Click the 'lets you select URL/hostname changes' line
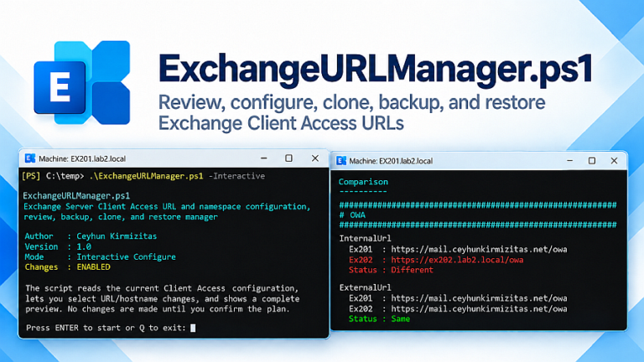Viewport: 644px width, 362px height. click(162, 299)
